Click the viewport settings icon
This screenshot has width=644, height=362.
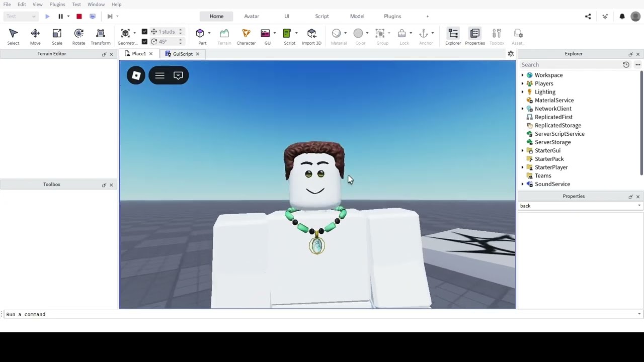click(x=511, y=54)
